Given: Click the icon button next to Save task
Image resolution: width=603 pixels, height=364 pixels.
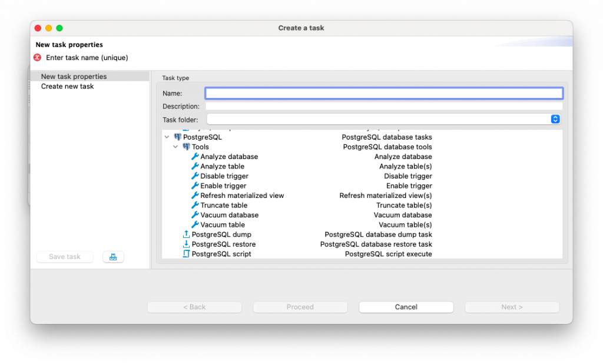Looking at the screenshot, I should click(x=113, y=257).
